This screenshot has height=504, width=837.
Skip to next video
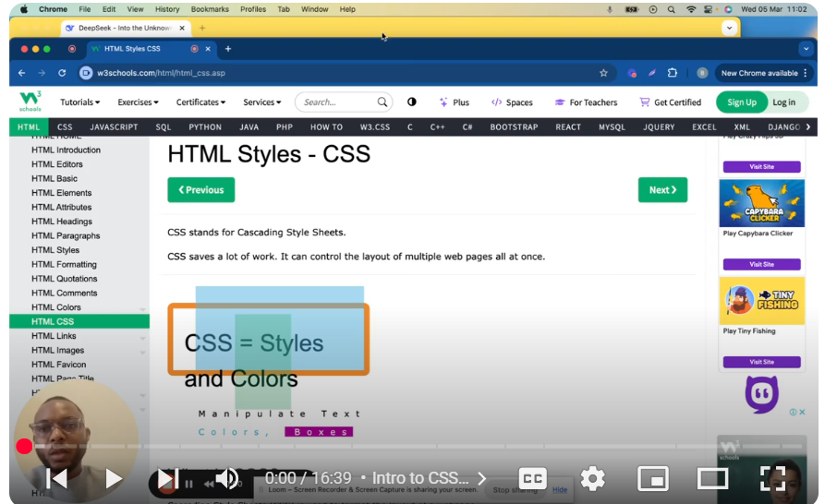[167, 478]
